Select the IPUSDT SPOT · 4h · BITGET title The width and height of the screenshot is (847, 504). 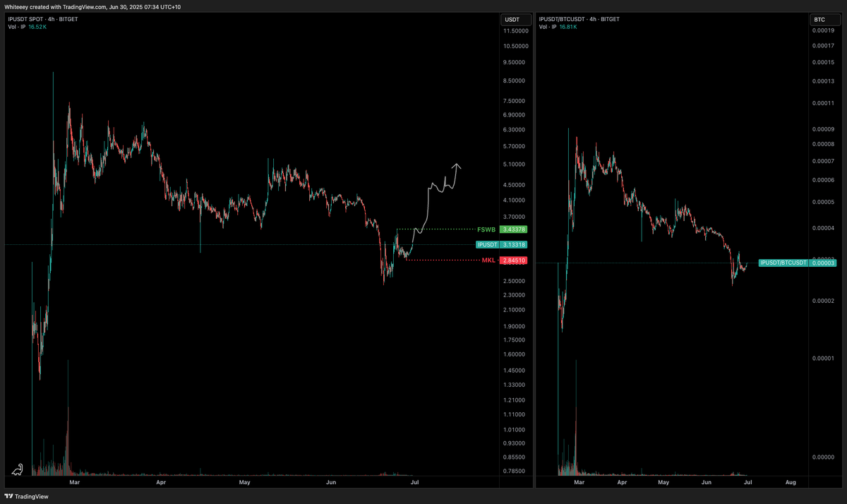point(42,19)
